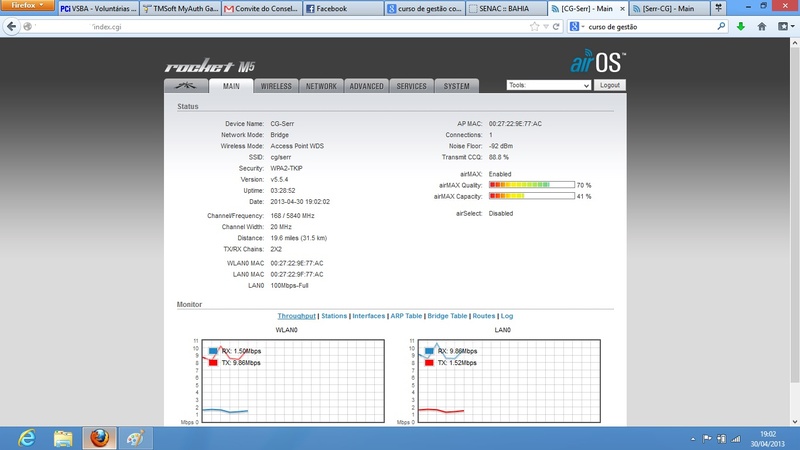Viewport: 800px width, 450px height.
Task: Switch to VSBA - Voluntárias browser tab
Action: click(99, 9)
